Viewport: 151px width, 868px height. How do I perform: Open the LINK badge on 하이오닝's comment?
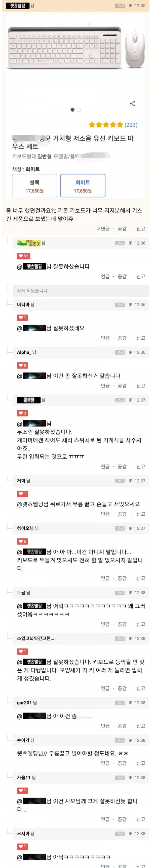point(120,529)
